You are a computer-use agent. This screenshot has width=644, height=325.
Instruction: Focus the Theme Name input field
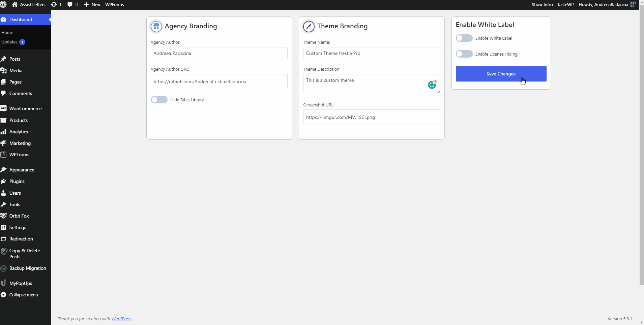[x=371, y=53]
